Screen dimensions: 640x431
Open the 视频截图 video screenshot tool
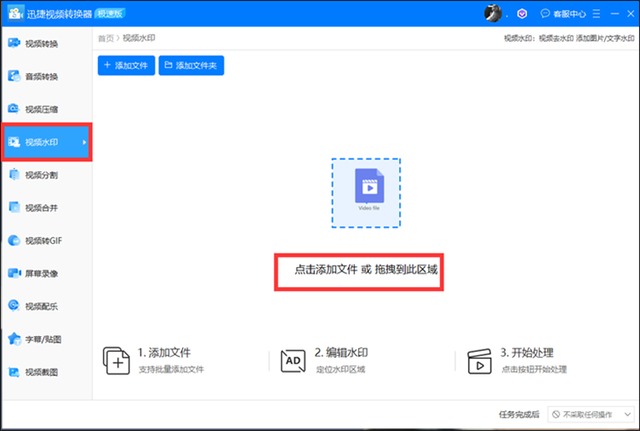(x=40, y=372)
